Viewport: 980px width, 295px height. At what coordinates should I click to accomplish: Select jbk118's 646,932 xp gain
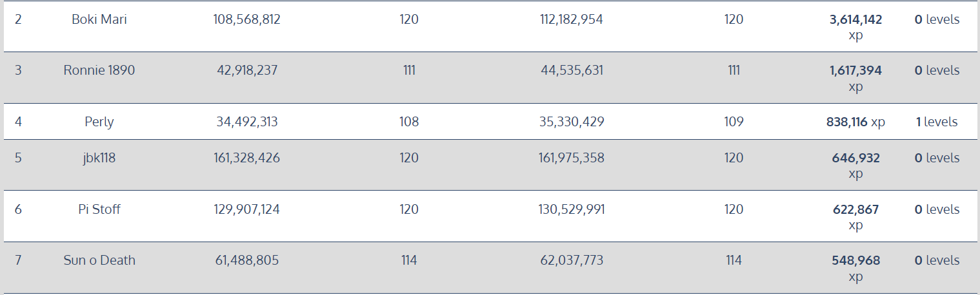click(855, 166)
